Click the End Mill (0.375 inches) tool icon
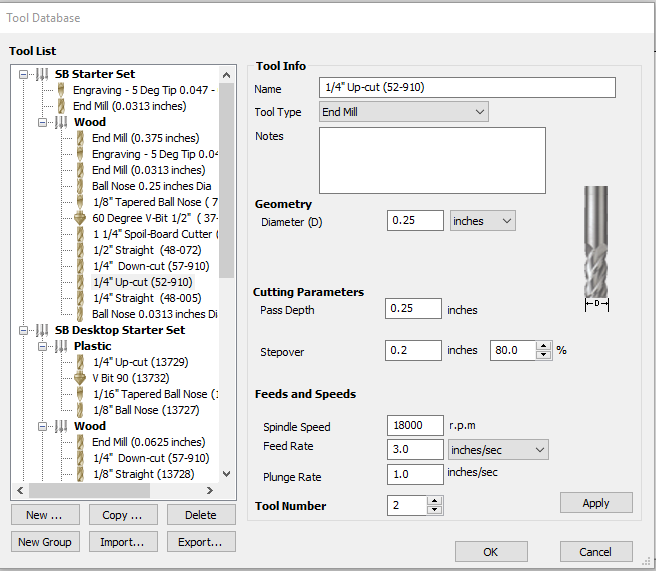Image resolution: width=656 pixels, height=571 pixels. click(80, 138)
